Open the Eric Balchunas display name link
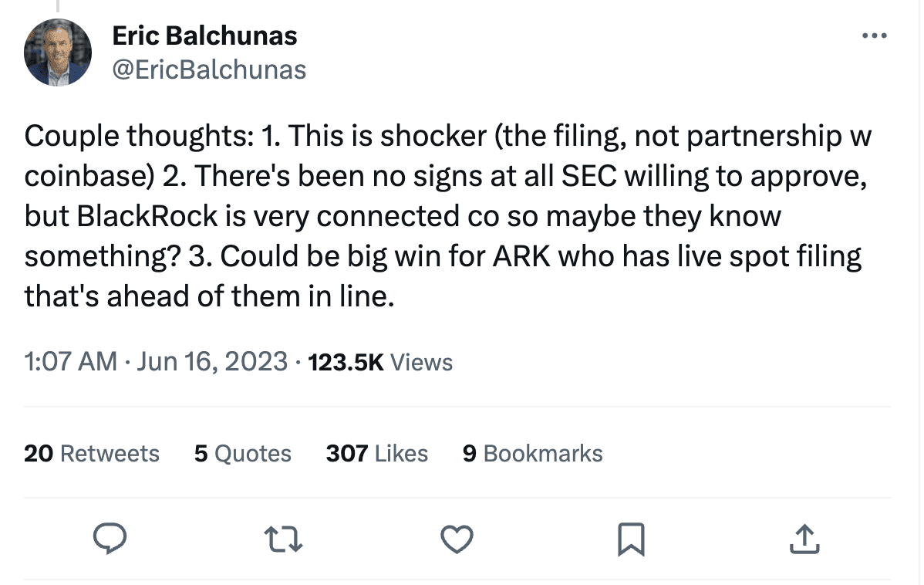 tap(204, 35)
